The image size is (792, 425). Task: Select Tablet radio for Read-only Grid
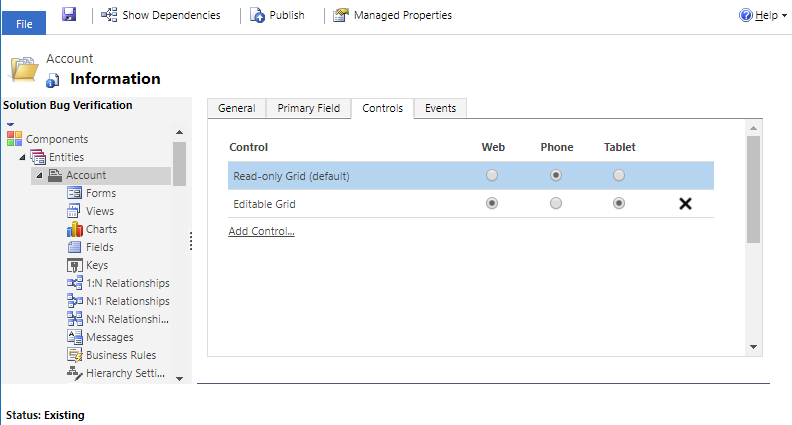pyautogui.click(x=619, y=176)
